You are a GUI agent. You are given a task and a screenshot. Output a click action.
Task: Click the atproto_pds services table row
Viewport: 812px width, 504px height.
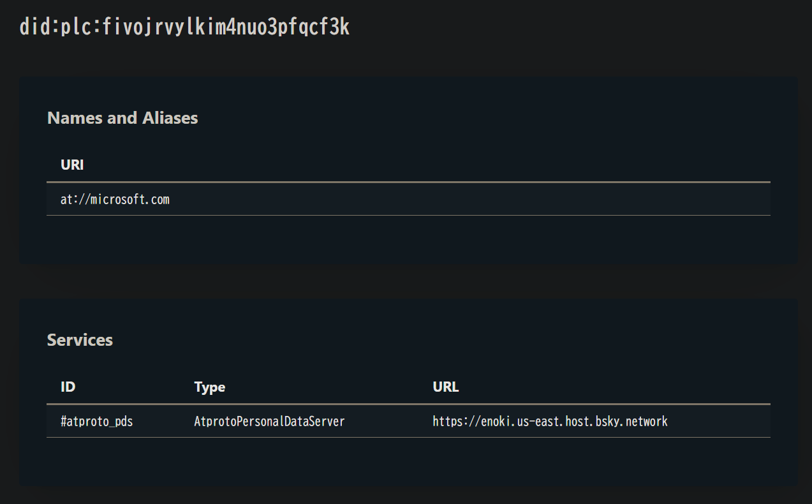point(408,421)
